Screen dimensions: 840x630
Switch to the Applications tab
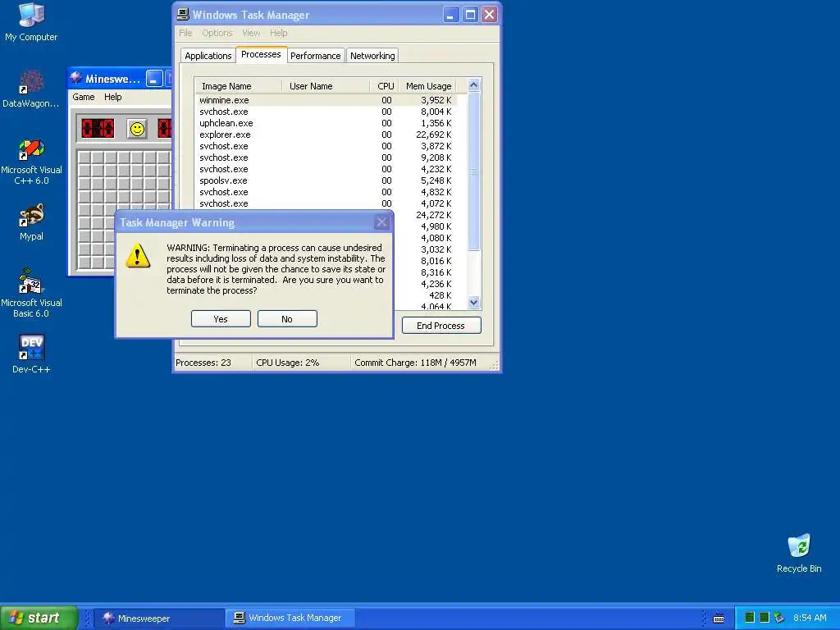click(x=208, y=56)
